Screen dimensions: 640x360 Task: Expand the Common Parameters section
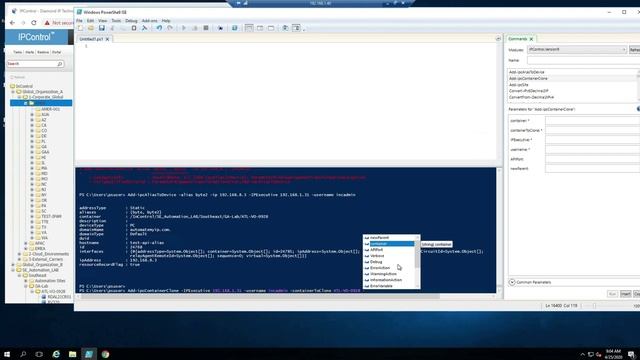point(512,282)
